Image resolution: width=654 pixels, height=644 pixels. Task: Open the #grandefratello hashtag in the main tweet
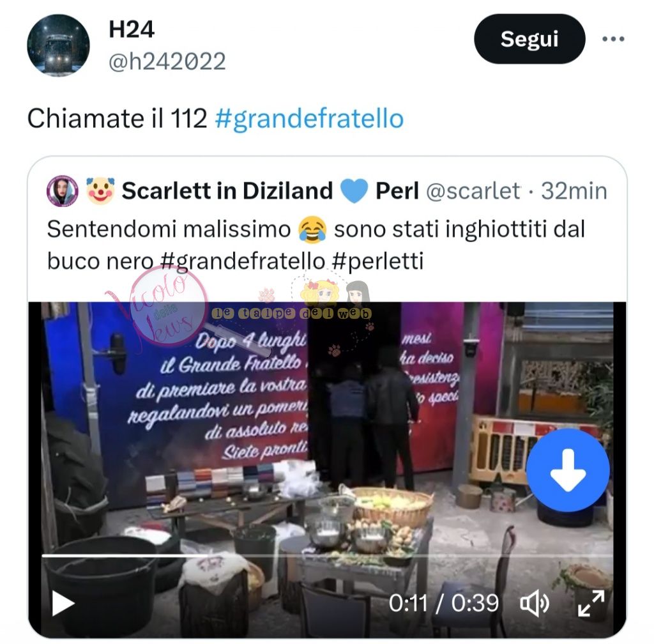pos(309,118)
